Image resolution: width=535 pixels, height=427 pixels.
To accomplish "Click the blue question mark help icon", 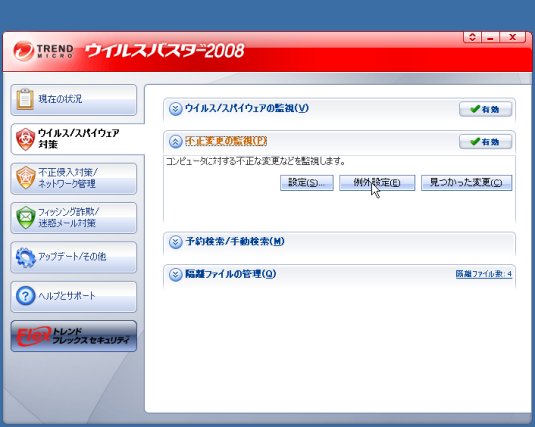I will pyautogui.click(x=26, y=296).
